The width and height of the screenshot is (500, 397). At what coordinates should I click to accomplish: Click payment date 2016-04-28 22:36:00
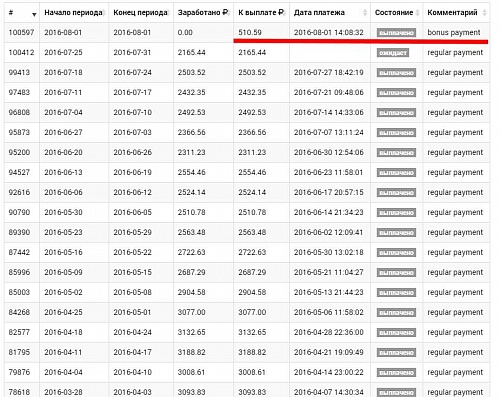(328, 332)
